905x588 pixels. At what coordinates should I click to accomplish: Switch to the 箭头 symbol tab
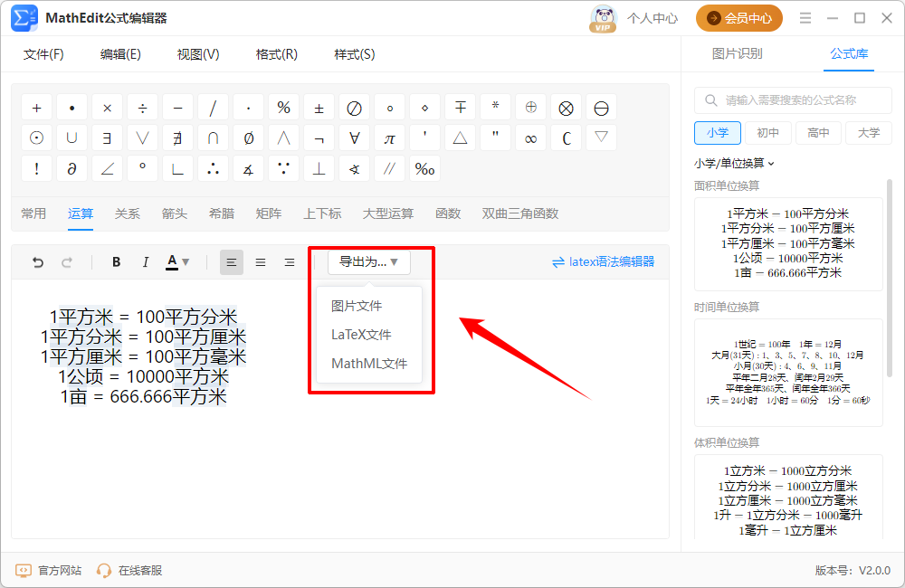[175, 213]
